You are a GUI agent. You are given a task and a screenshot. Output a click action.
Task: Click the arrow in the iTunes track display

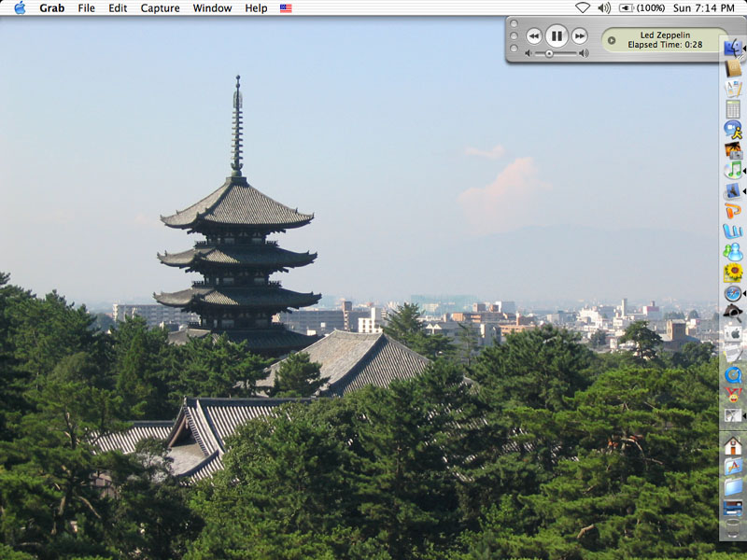click(612, 40)
